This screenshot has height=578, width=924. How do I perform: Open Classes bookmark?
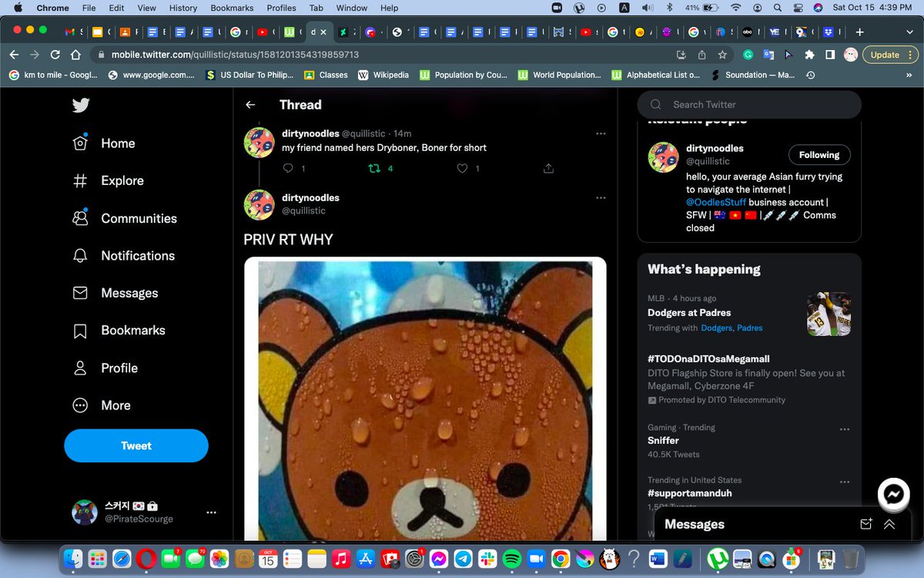pyautogui.click(x=326, y=75)
